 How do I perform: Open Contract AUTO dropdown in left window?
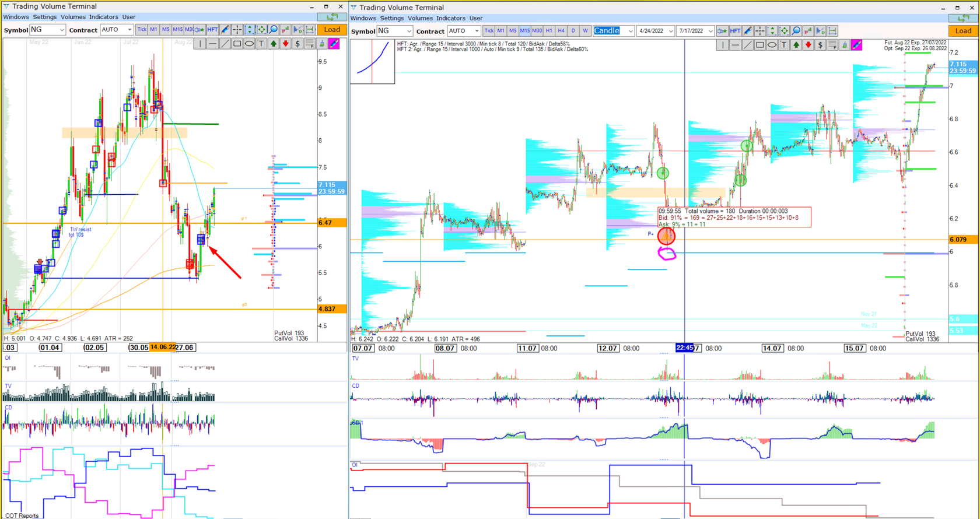[x=117, y=30]
